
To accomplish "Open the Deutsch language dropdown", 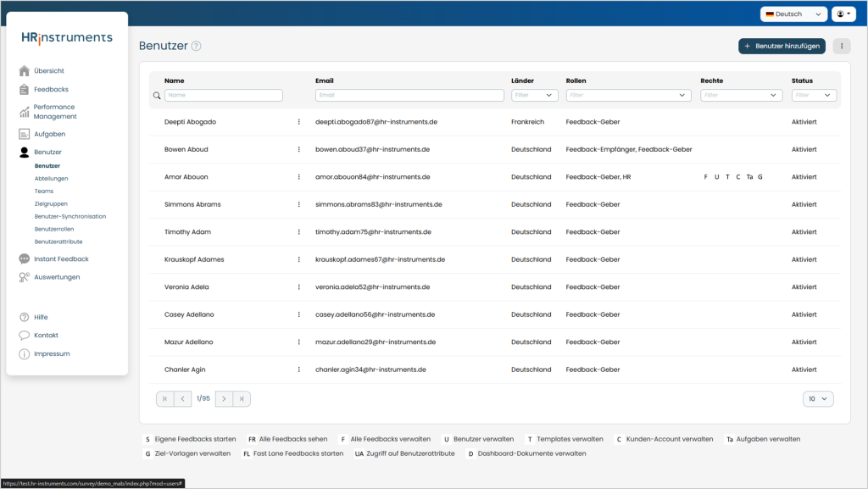I will [x=793, y=14].
